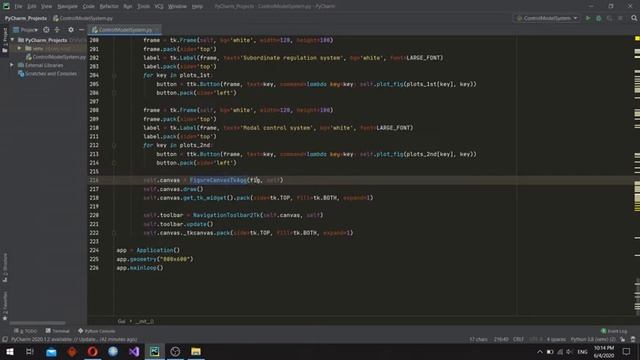The height and width of the screenshot is (360, 640).
Task: Open Mail app from taskbar
Action: (x=51, y=351)
